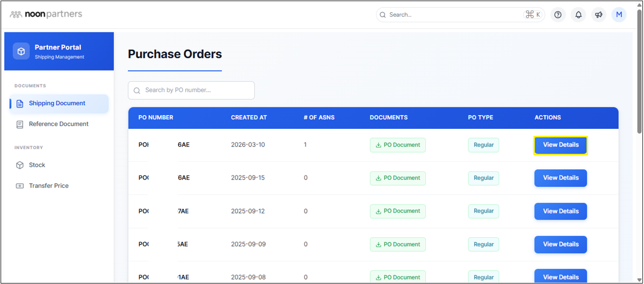Viewport: 644px width, 284px height.
Task: Download PO Document for 2026-03-10 order
Action: (x=397, y=145)
